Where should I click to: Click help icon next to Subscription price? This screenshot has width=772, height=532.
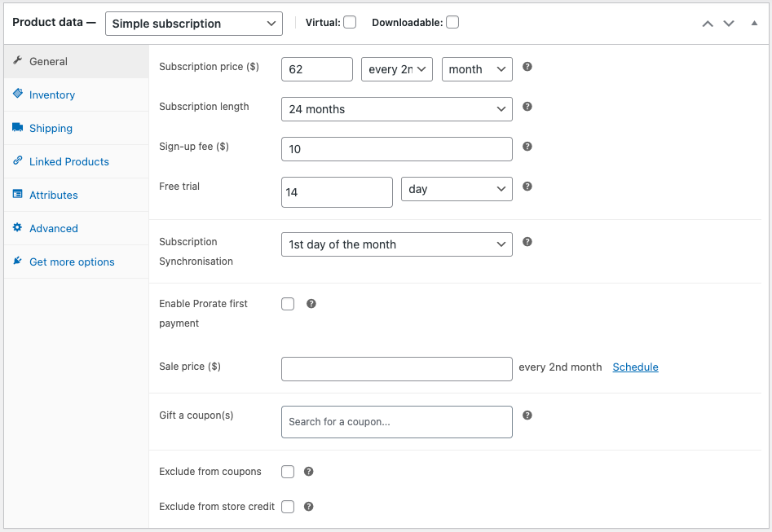pyautogui.click(x=527, y=67)
